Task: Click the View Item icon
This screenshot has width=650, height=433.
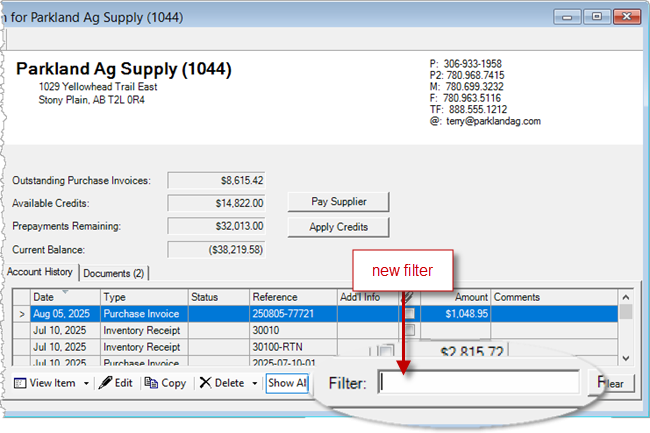Action: click(x=19, y=383)
